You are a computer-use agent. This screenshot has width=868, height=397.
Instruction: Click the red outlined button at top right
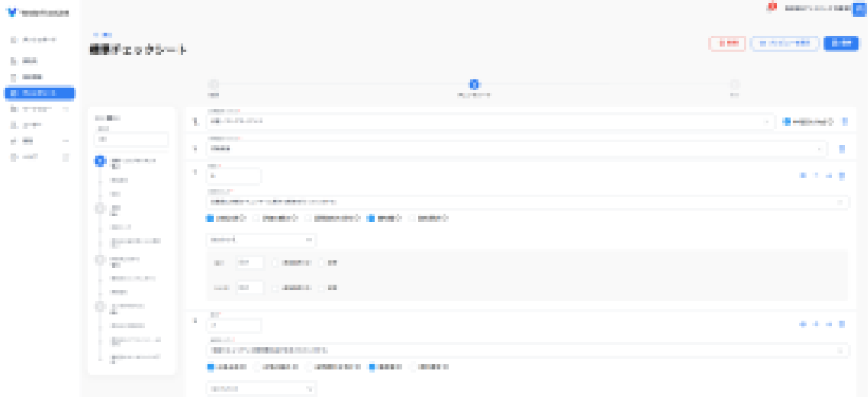[727, 43]
